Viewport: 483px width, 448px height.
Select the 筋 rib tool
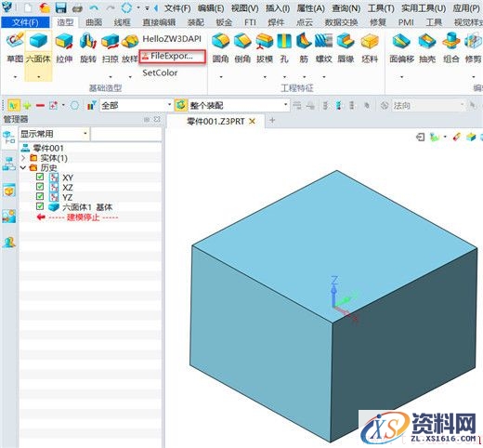coord(304,48)
